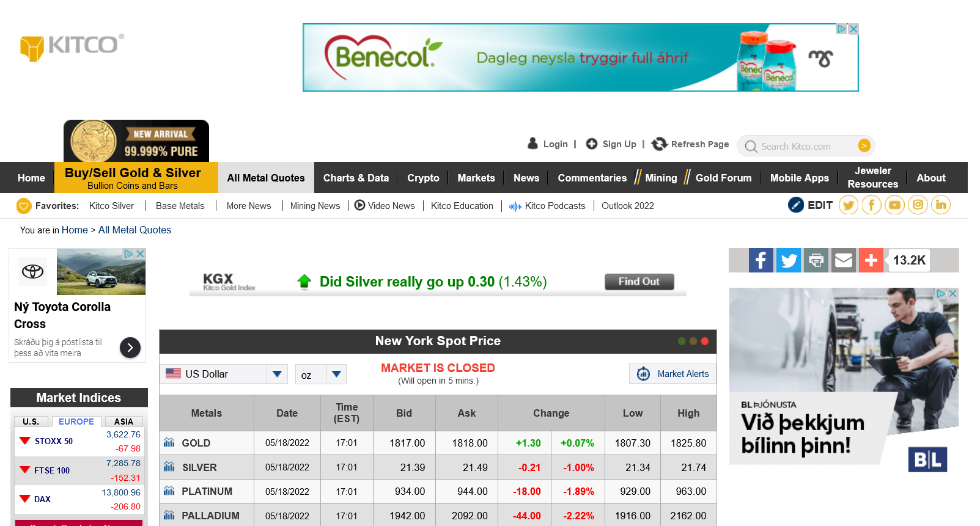Click the Facebook share icon

coord(761,260)
